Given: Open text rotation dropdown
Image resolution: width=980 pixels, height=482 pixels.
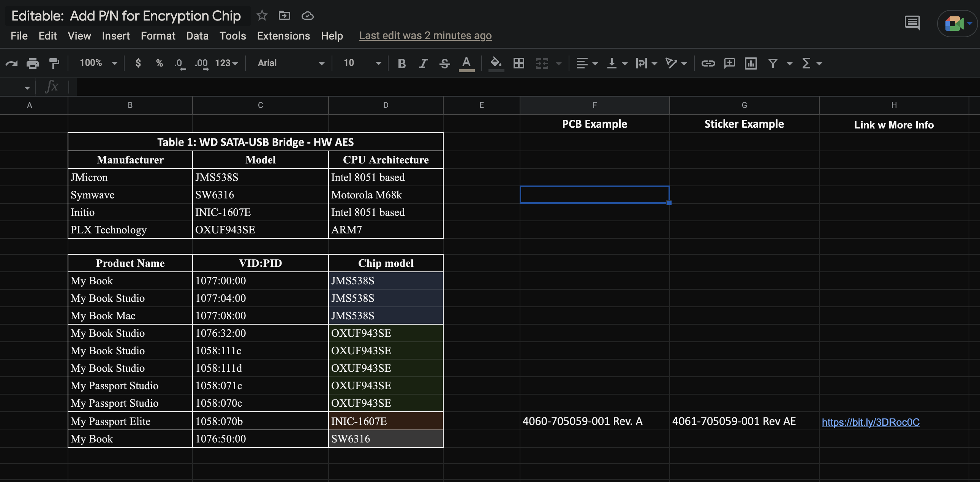Looking at the screenshot, I should coord(676,63).
